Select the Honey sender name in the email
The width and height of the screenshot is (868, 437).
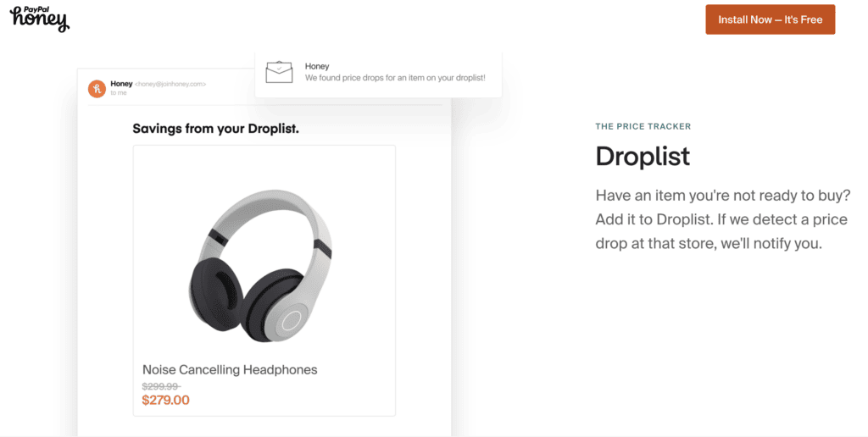point(121,84)
